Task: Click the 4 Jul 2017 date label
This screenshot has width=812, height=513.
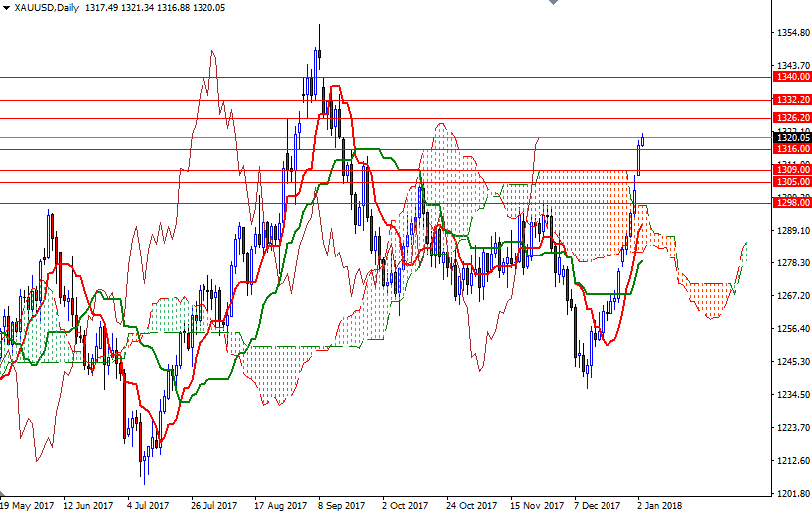Action: (147, 505)
